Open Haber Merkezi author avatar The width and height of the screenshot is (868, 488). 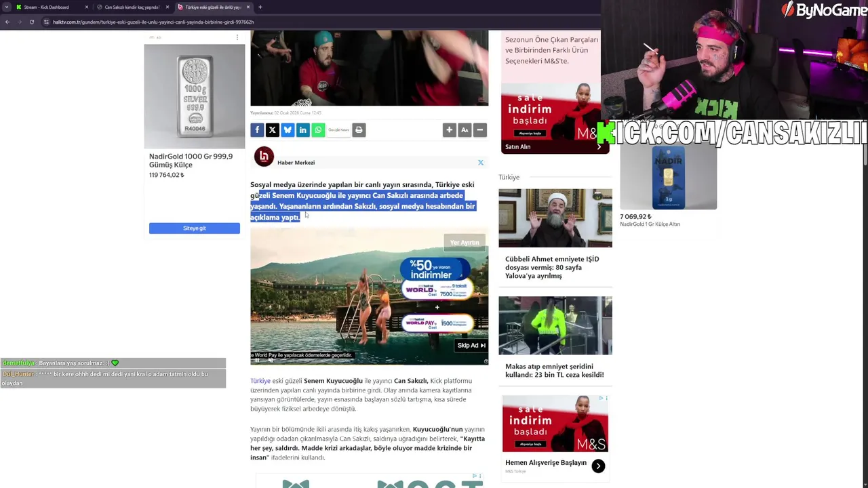coord(264,157)
